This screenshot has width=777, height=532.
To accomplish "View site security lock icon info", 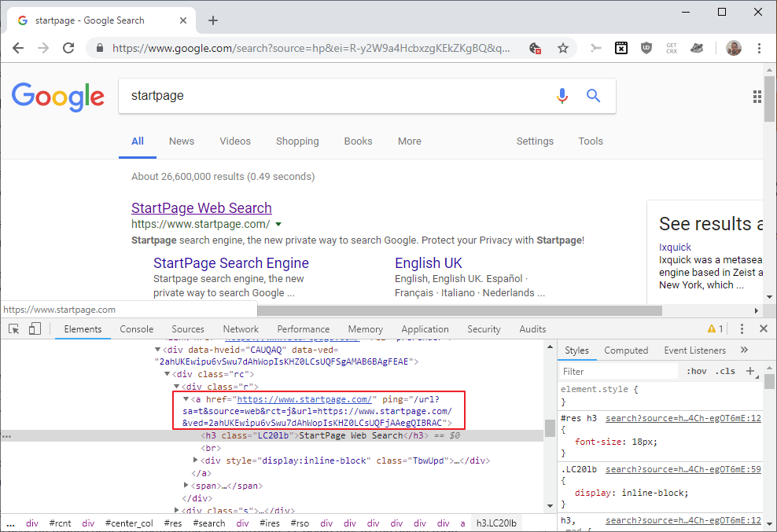I will [100, 48].
